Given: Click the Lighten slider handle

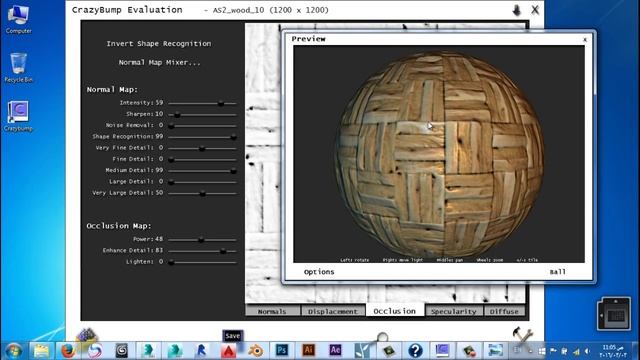Looking at the screenshot, I should (171, 262).
